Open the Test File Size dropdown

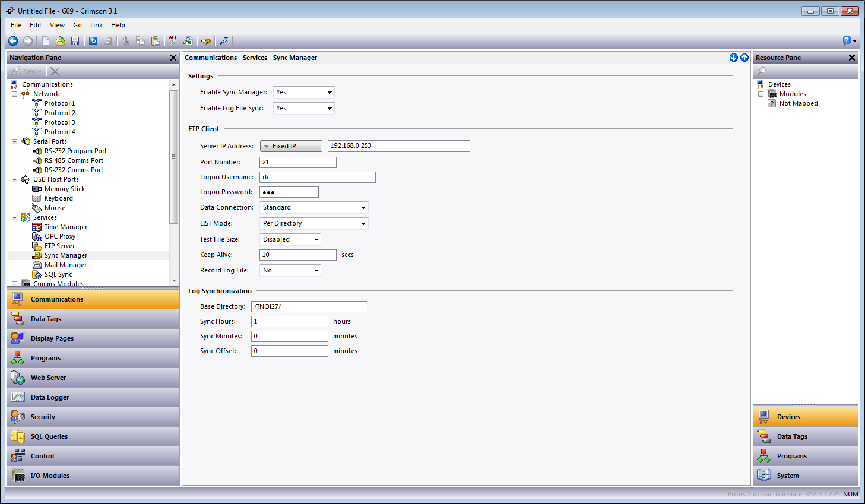[x=290, y=239]
